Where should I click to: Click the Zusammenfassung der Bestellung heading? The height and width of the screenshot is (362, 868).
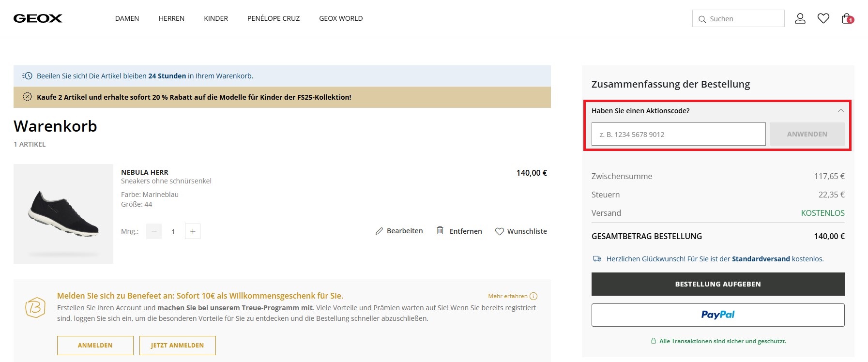pos(670,84)
